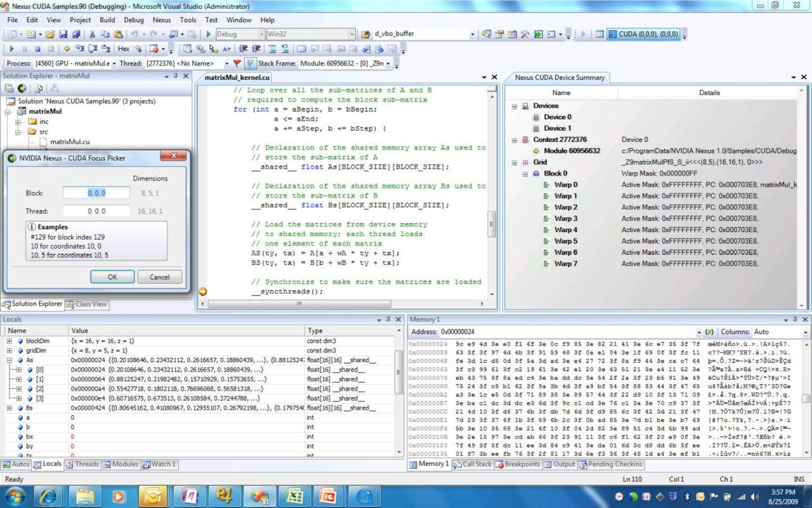
Task: Open Internet Explorer from the taskbar
Action: coord(49,495)
